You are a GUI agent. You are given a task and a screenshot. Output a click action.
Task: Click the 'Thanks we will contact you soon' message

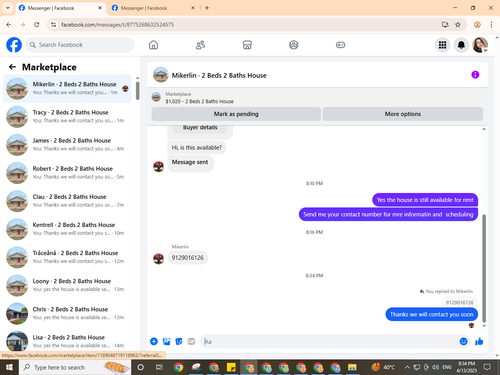(432, 314)
